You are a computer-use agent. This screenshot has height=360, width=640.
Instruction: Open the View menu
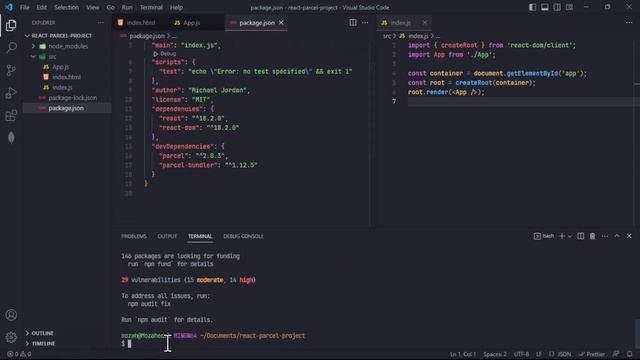pyautogui.click(x=93, y=7)
